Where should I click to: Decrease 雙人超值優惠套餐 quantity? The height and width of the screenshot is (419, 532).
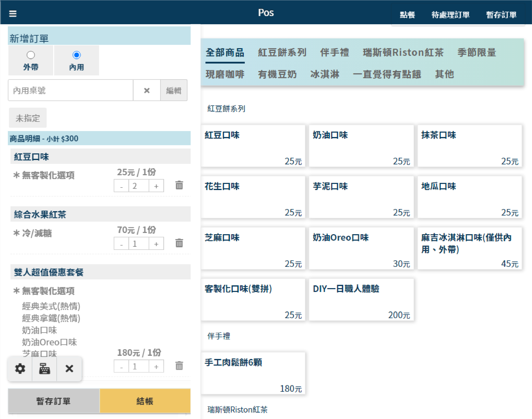tap(121, 366)
